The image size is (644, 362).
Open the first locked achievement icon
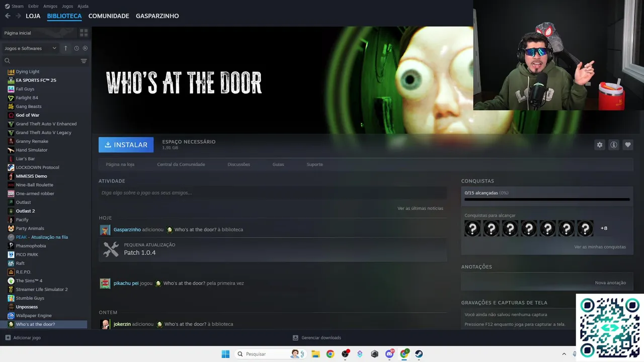pos(472,229)
